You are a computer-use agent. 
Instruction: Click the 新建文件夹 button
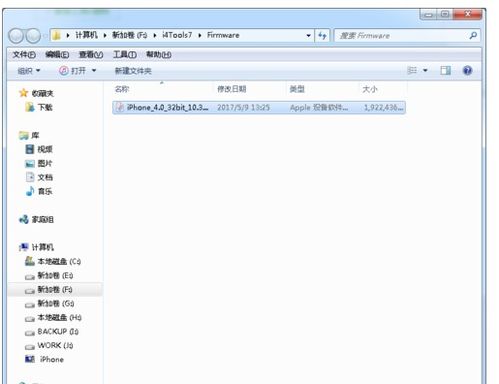point(133,71)
